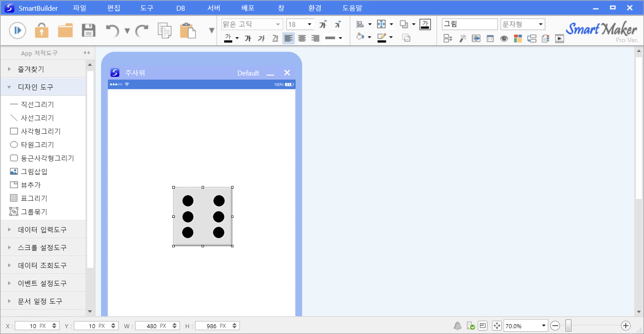
Task: Set right text alignment
Action: click(x=315, y=38)
